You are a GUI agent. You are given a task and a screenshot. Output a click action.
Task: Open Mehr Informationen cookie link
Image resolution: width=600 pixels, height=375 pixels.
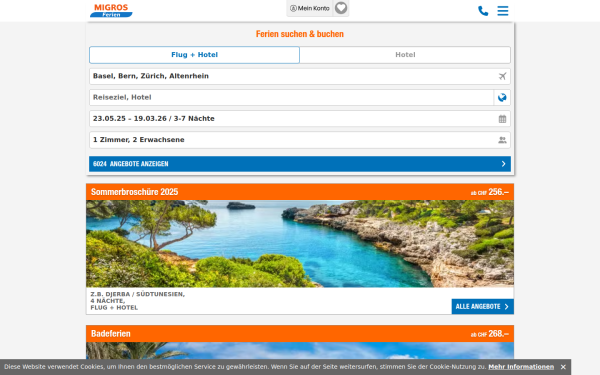coord(521,367)
